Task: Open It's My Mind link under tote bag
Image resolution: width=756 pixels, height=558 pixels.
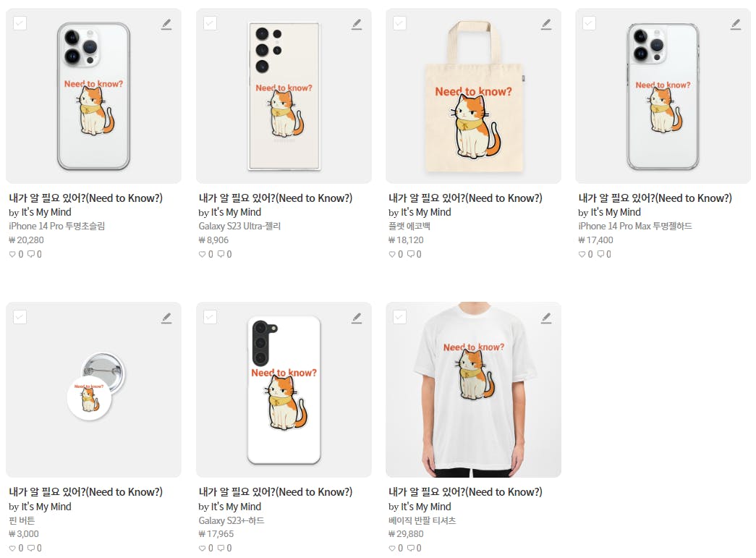Action: point(426,212)
